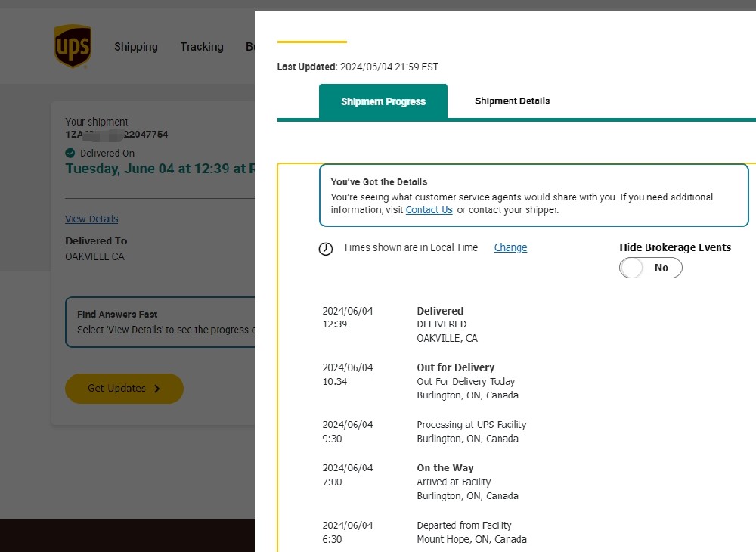Switch to the Shipment Progress tab
This screenshot has width=756, height=552.
point(383,101)
